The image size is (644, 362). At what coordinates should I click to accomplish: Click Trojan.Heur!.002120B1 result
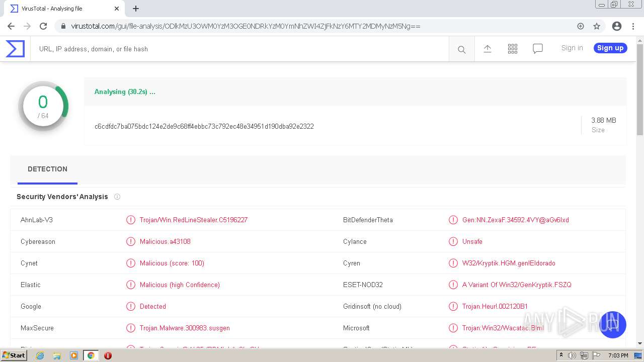point(495,306)
